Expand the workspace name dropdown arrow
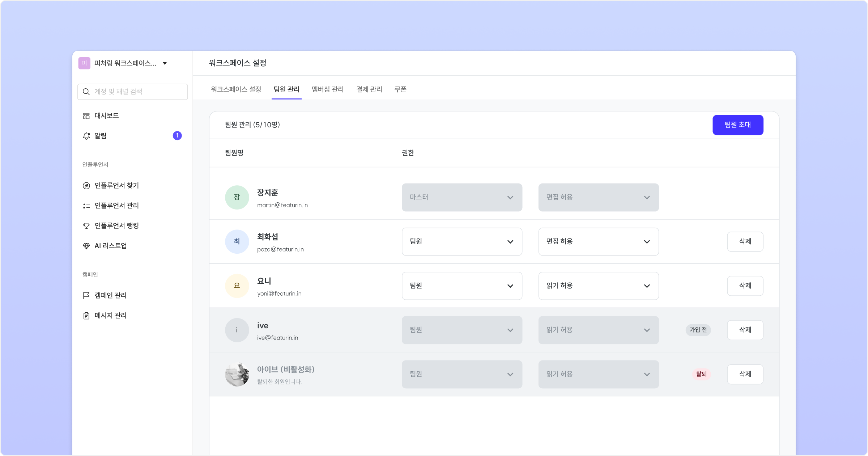The height and width of the screenshot is (456, 868). click(165, 63)
